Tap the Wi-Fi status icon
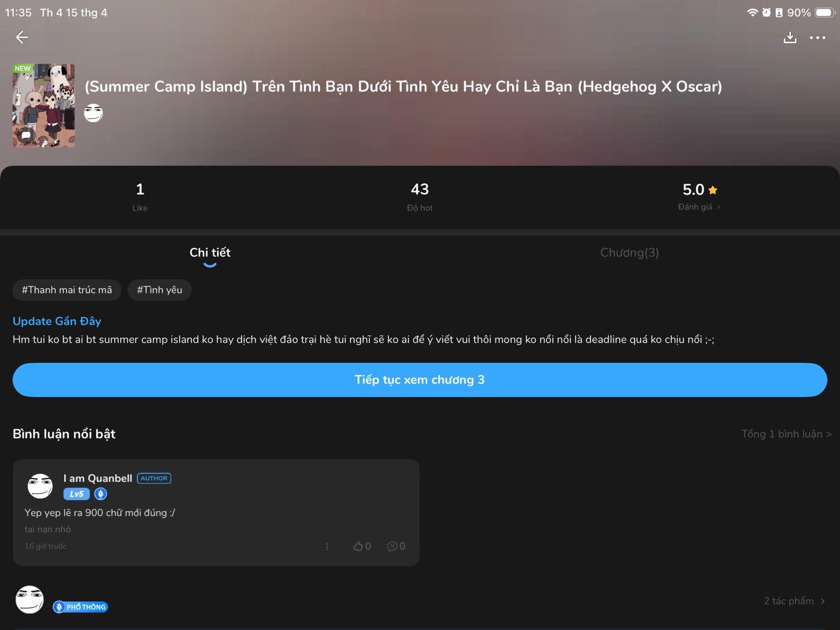 point(752,12)
